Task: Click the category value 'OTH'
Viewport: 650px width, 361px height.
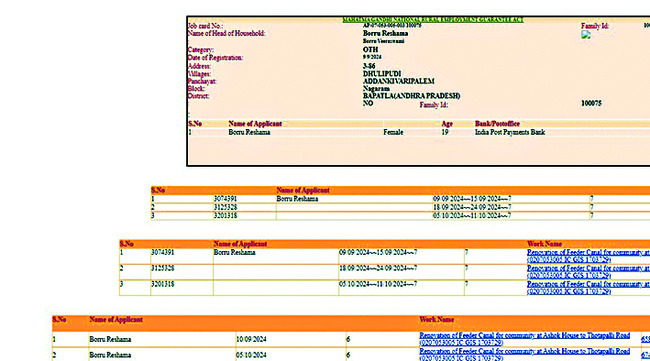Action: click(x=370, y=50)
